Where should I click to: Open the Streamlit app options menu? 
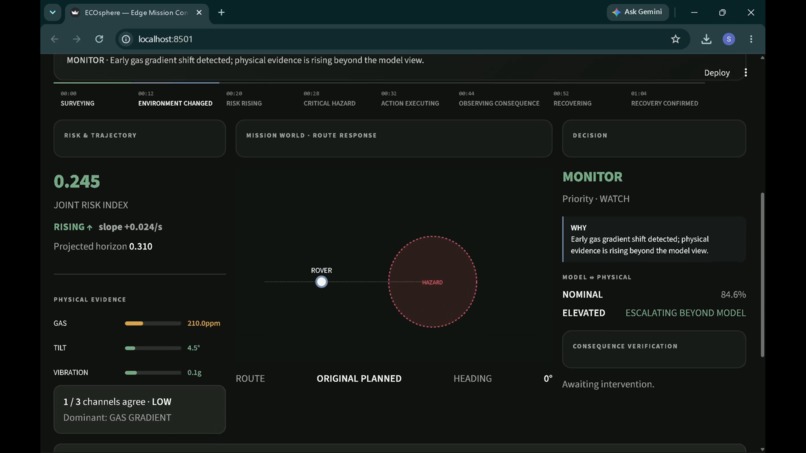[745, 73]
